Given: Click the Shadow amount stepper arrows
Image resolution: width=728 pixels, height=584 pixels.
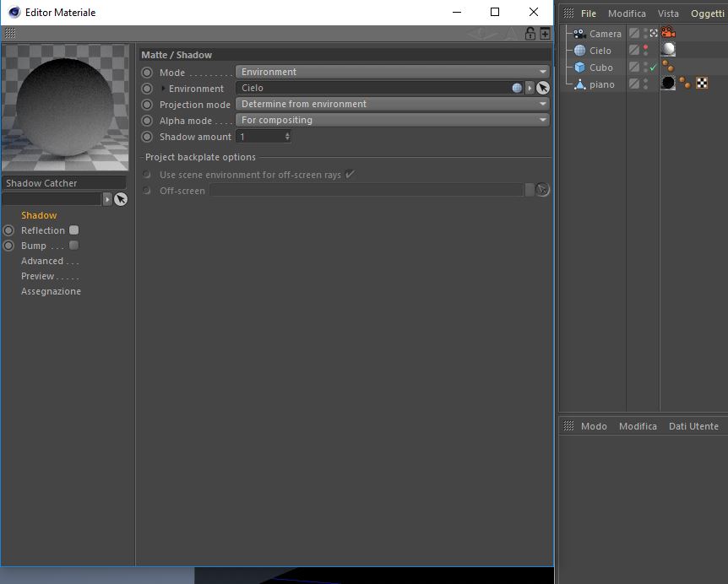Looking at the screenshot, I should point(287,137).
